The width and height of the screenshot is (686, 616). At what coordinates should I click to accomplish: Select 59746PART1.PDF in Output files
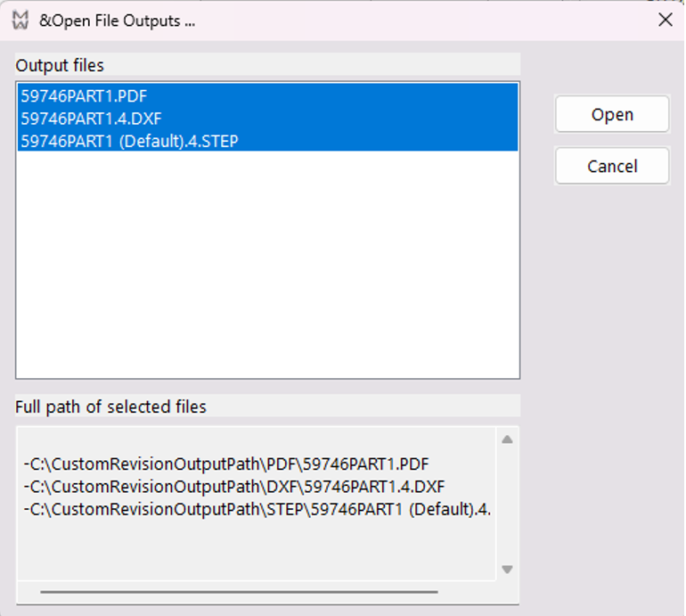(268, 96)
